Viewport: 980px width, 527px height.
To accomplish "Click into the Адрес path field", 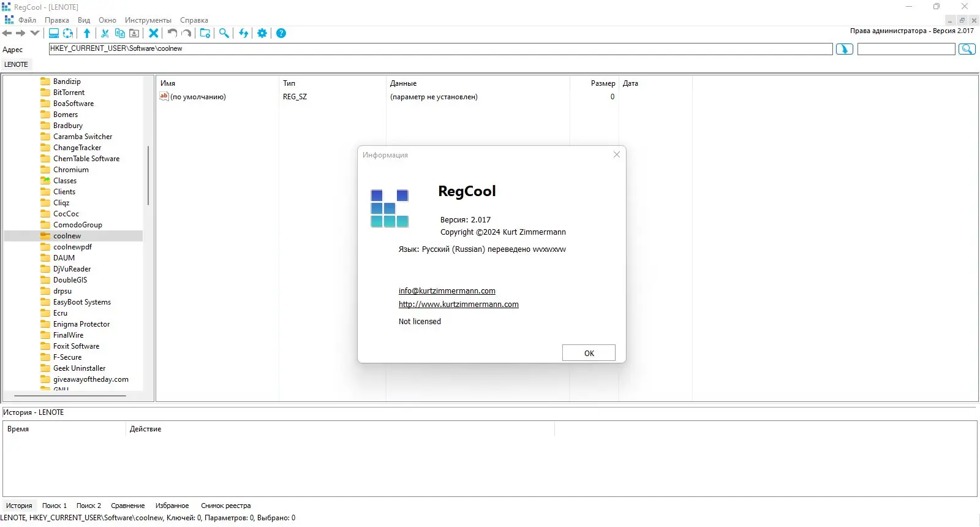I will [440, 49].
